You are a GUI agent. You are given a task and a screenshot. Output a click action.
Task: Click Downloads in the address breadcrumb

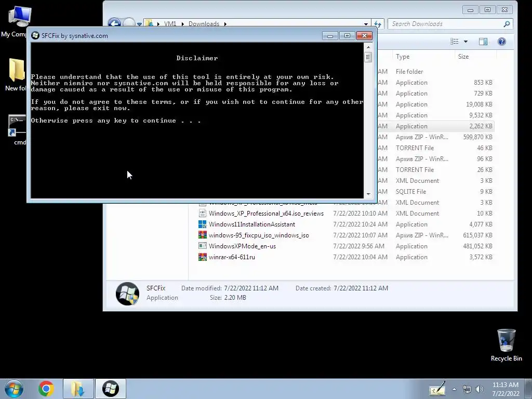click(204, 24)
